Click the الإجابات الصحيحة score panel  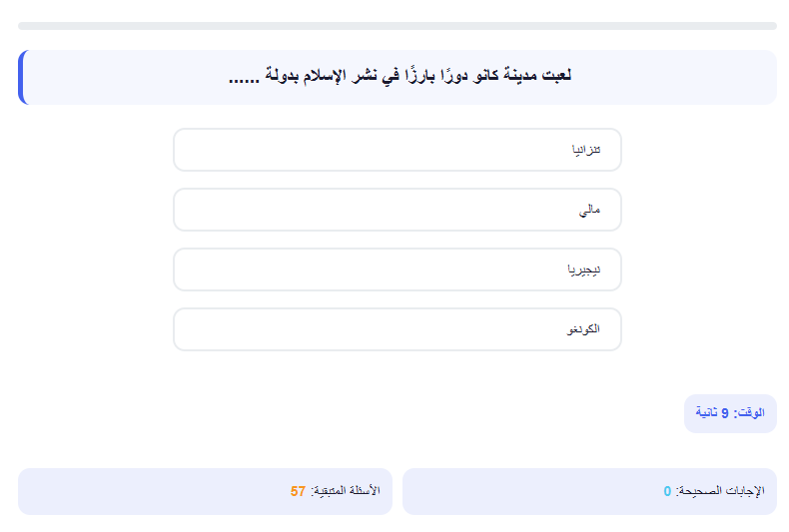click(589, 491)
